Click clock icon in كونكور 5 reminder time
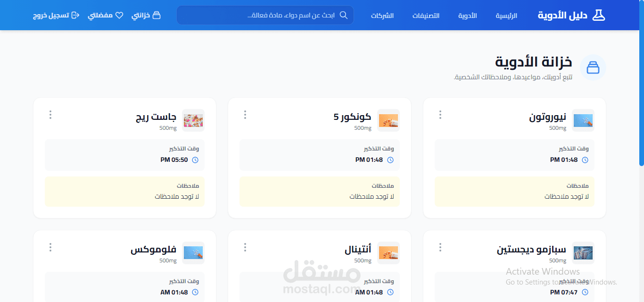 pos(390,160)
